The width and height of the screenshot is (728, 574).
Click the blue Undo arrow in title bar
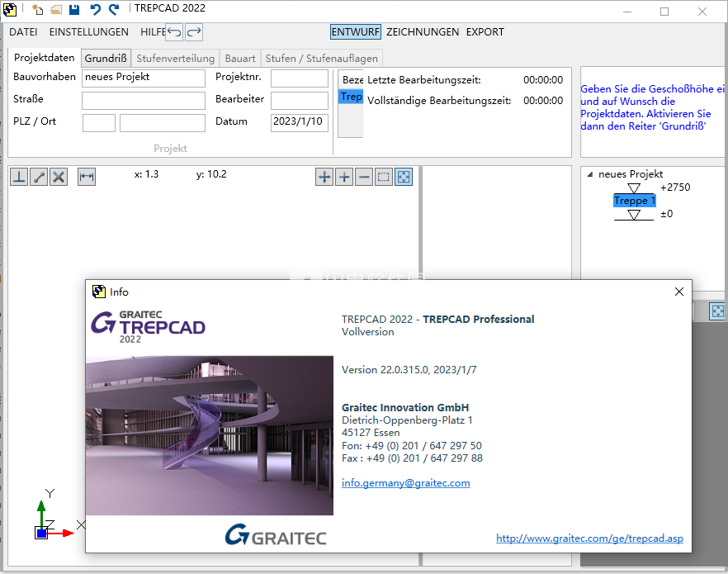[x=95, y=9]
